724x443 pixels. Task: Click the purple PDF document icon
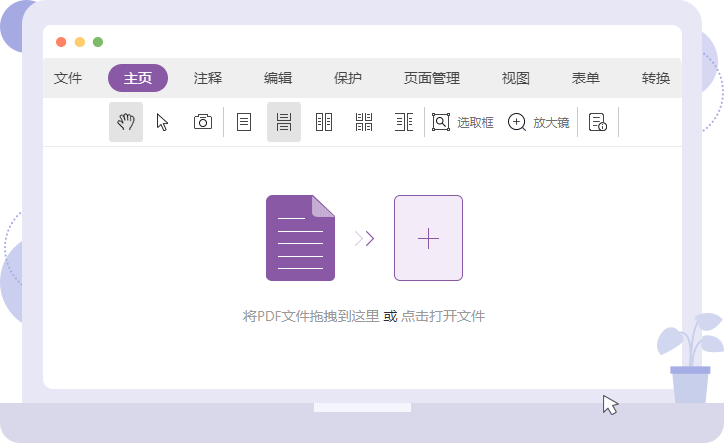pos(300,238)
